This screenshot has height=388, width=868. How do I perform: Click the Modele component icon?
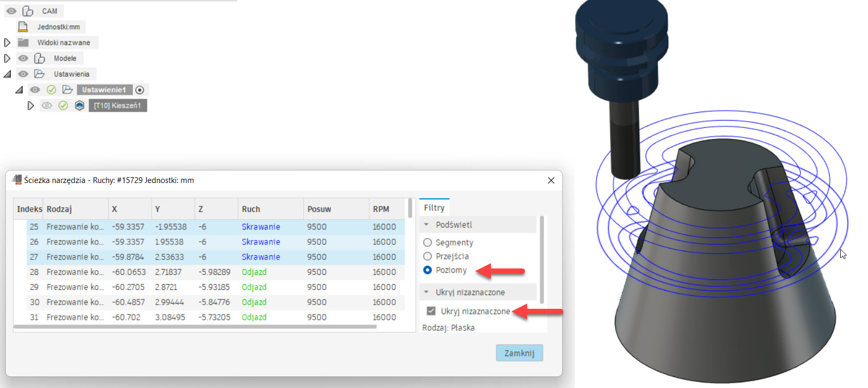click(x=39, y=58)
